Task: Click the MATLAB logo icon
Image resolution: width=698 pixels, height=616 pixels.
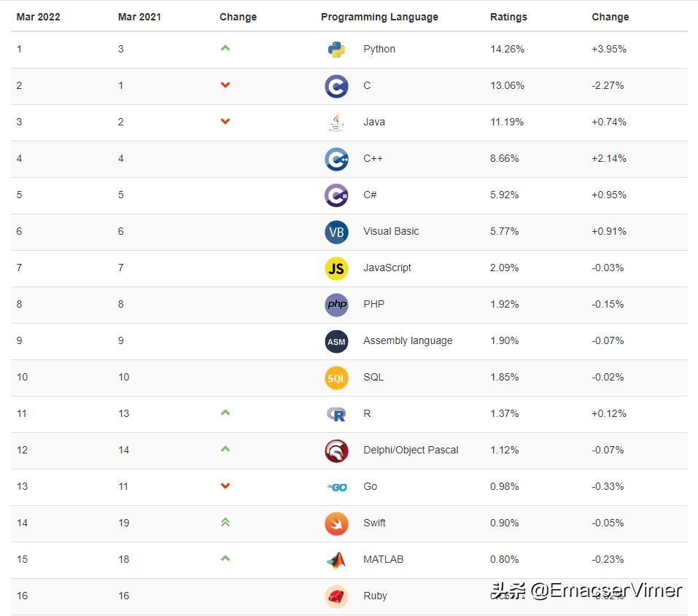Action: pos(336,560)
